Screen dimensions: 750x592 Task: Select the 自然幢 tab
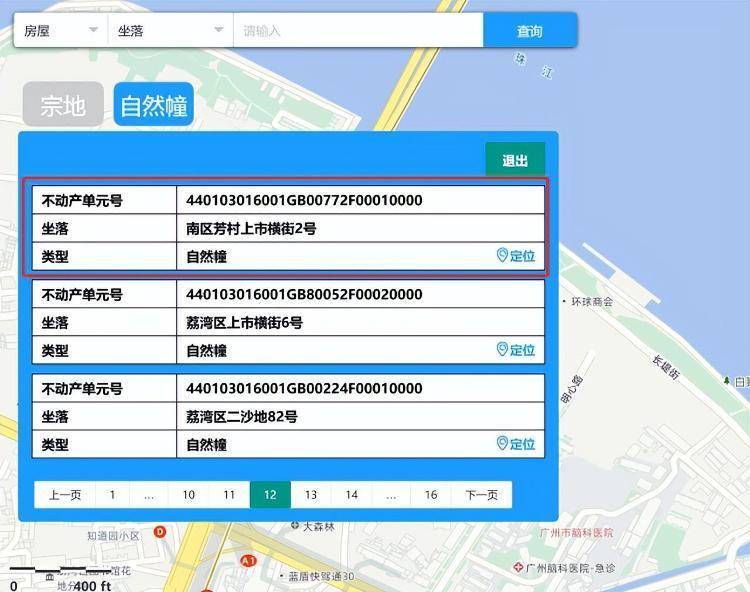point(154,104)
